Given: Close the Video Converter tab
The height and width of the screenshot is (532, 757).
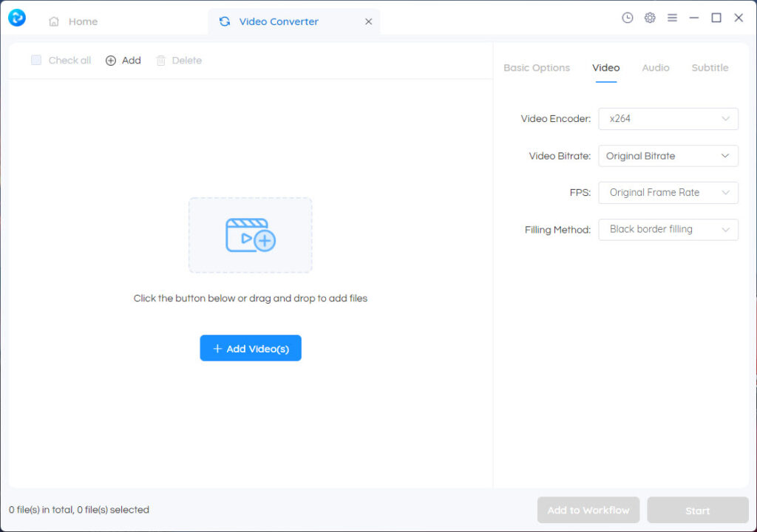Looking at the screenshot, I should point(369,21).
